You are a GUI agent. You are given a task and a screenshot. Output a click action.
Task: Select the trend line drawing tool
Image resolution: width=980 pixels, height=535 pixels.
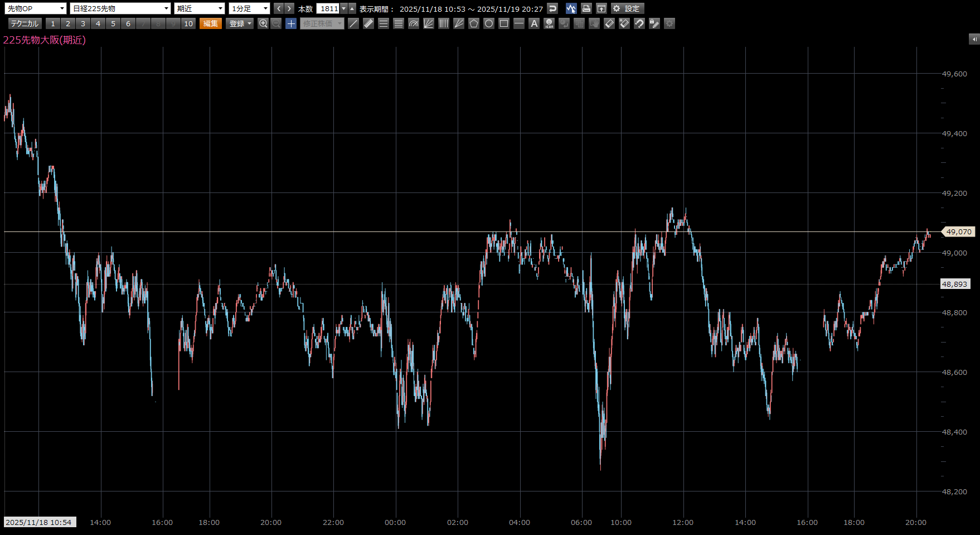[353, 23]
